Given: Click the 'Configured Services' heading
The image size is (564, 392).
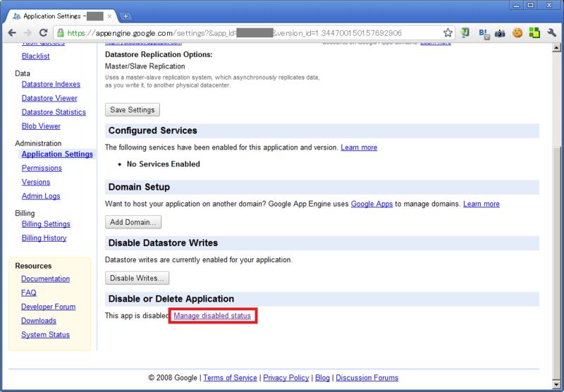Looking at the screenshot, I should coord(152,130).
